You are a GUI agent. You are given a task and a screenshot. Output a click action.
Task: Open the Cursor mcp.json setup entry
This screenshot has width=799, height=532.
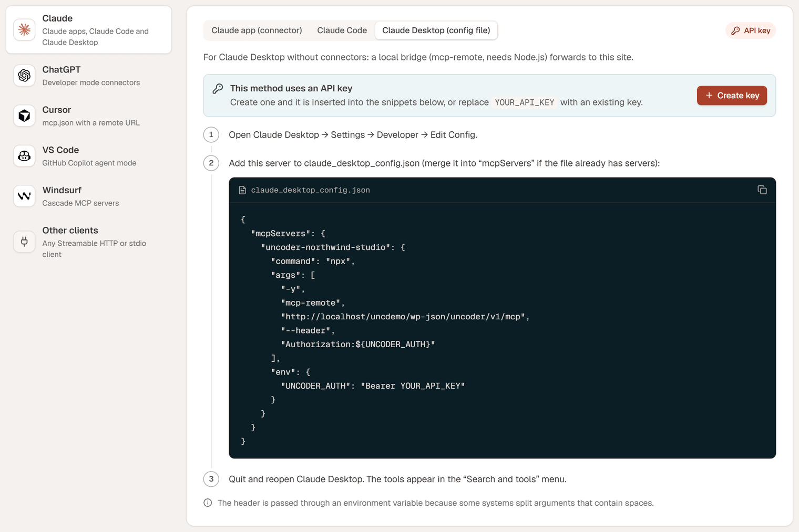(x=89, y=116)
